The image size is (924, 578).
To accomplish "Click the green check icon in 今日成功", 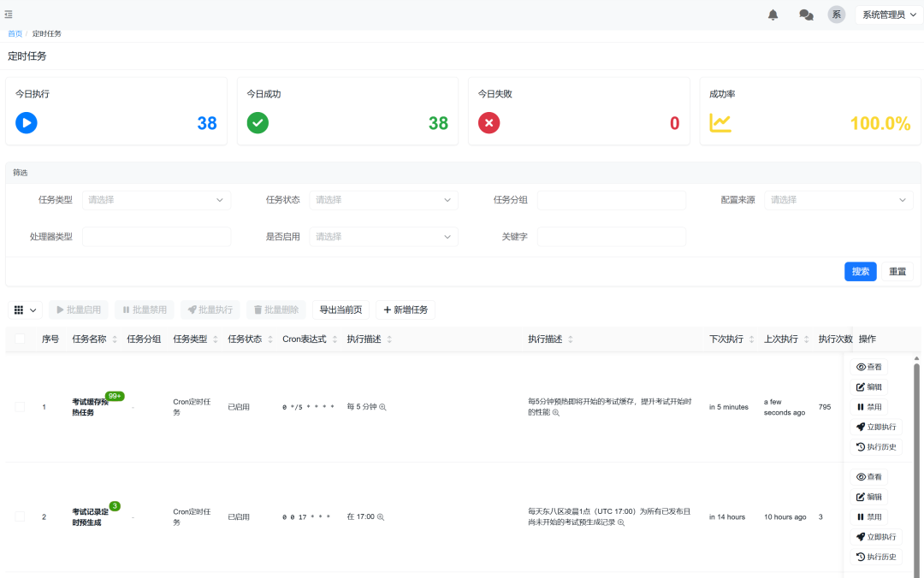I will tap(258, 123).
